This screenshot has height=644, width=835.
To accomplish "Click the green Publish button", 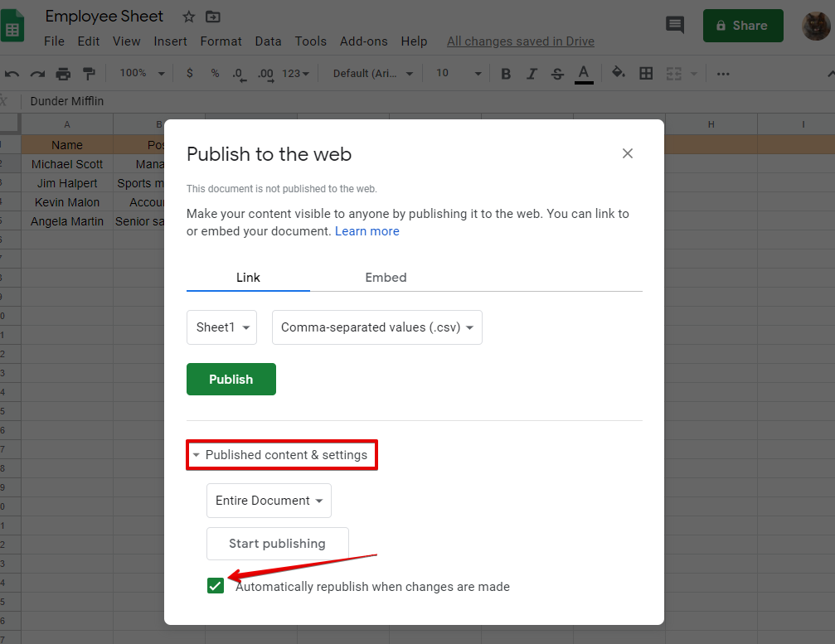I will (231, 379).
